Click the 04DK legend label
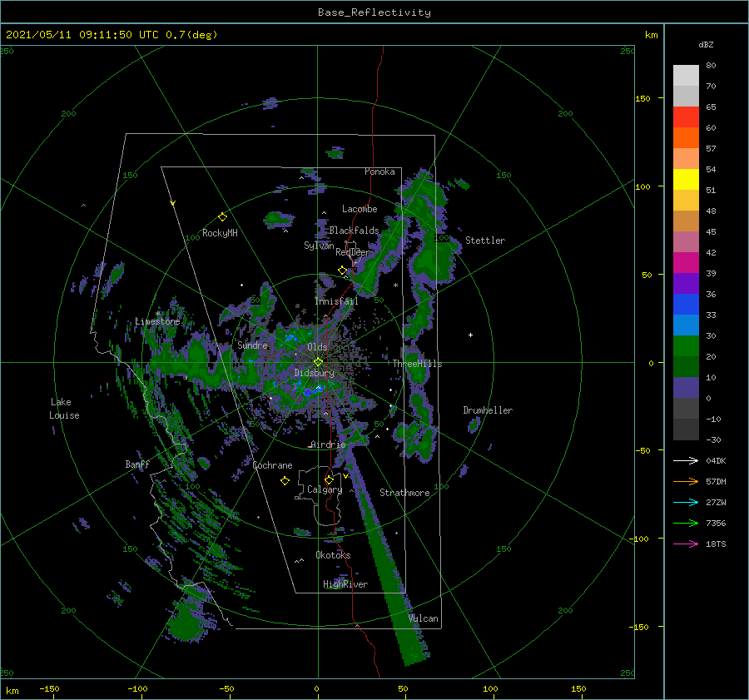 tap(716, 460)
